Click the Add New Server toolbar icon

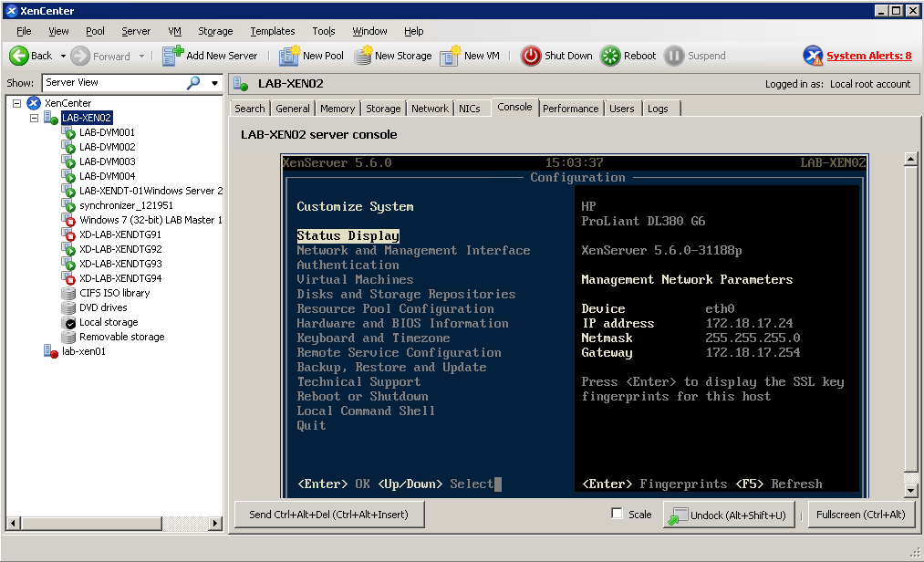(x=171, y=55)
